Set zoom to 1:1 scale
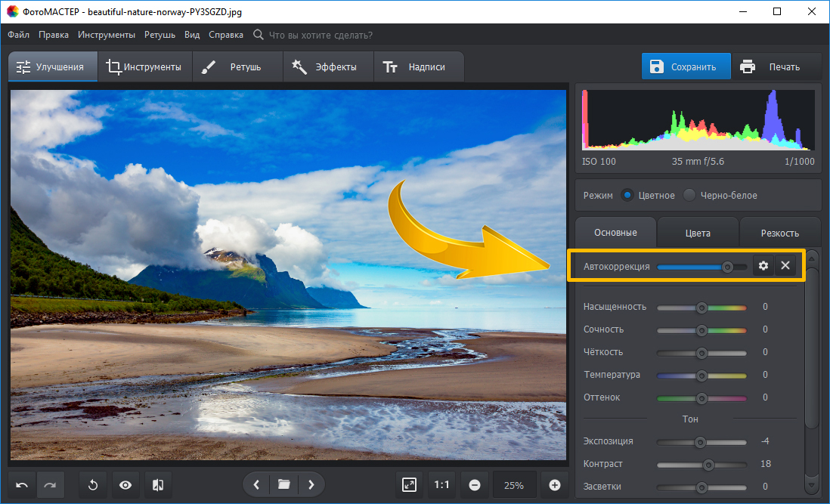The width and height of the screenshot is (830, 504). coord(442,485)
